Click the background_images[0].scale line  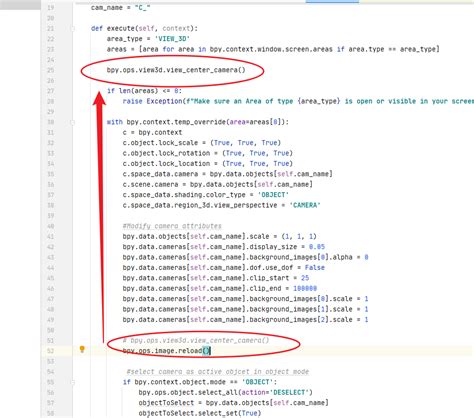pyautogui.click(x=245, y=299)
